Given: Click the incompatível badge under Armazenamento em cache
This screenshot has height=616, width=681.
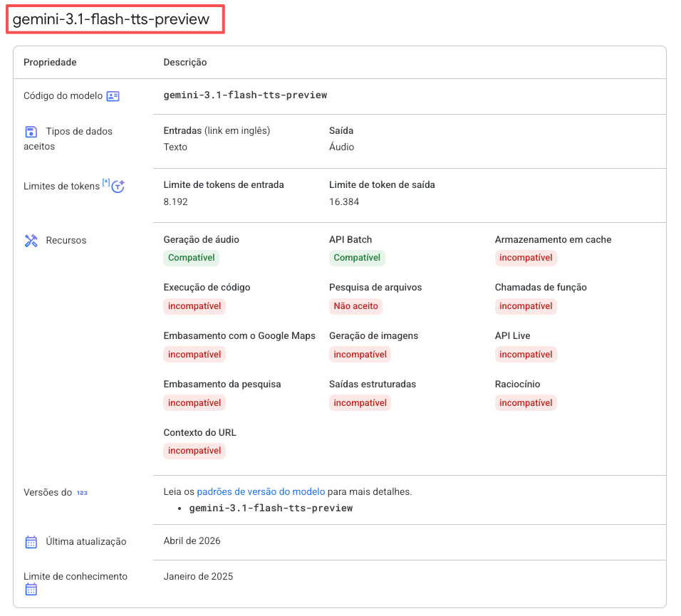Looking at the screenshot, I should pyautogui.click(x=526, y=258).
